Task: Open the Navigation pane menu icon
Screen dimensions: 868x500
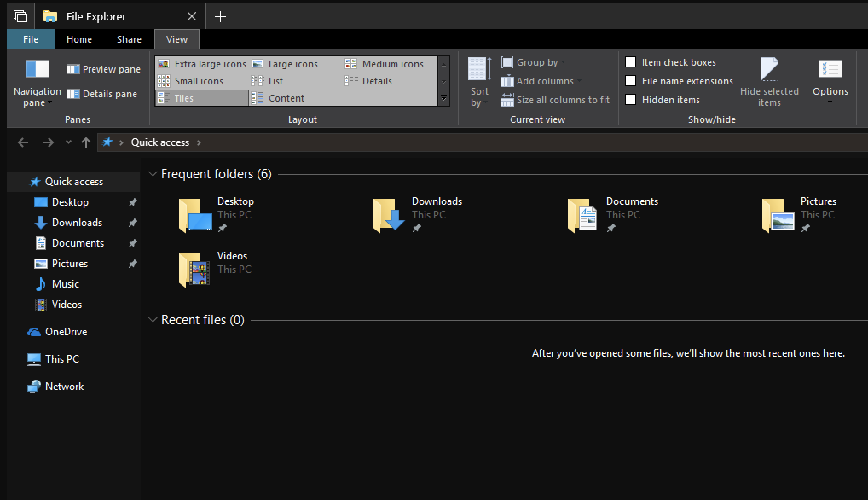Action: point(37,69)
